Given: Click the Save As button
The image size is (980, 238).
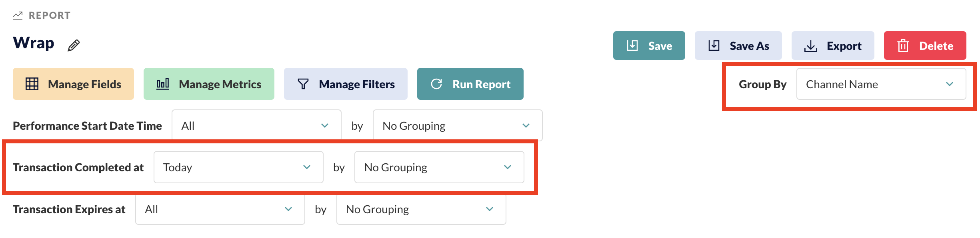Looking at the screenshot, I should (738, 46).
